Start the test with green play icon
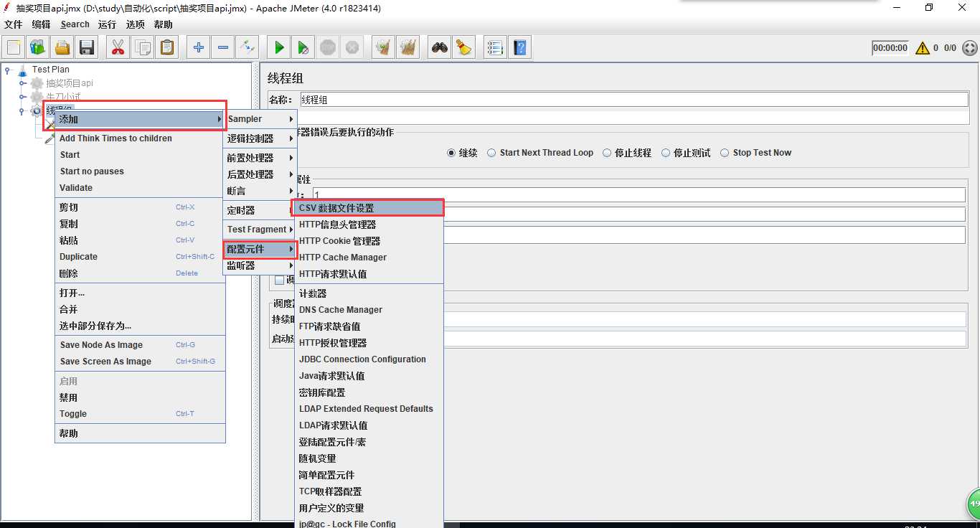Image resolution: width=980 pixels, height=528 pixels. 279,48
